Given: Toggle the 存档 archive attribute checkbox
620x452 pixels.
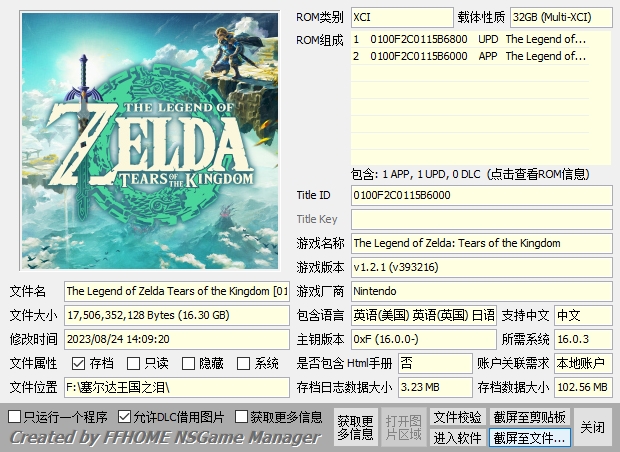Looking at the screenshot, I should (78, 364).
